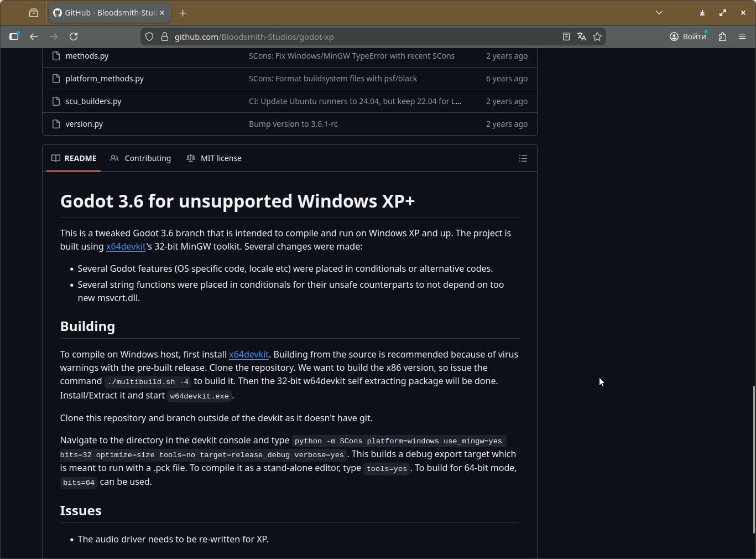Click the 'w64devkit.exe' code snippet

(200, 396)
